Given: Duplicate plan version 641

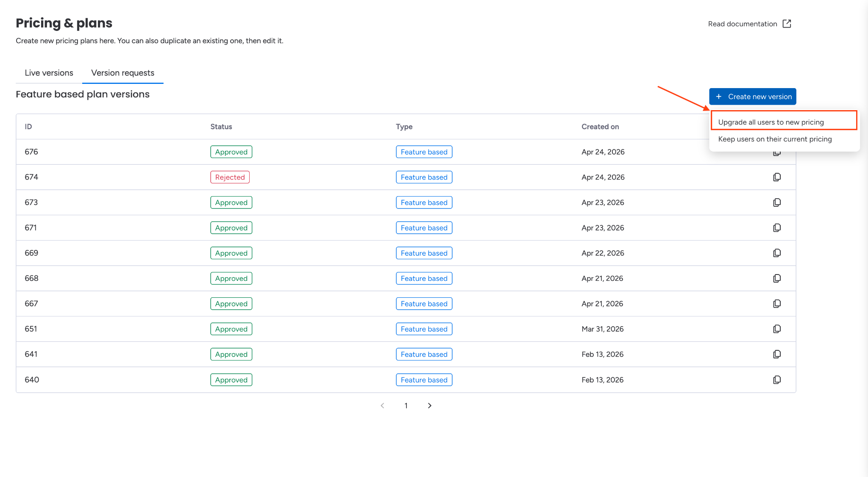Looking at the screenshot, I should tap(776, 354).
